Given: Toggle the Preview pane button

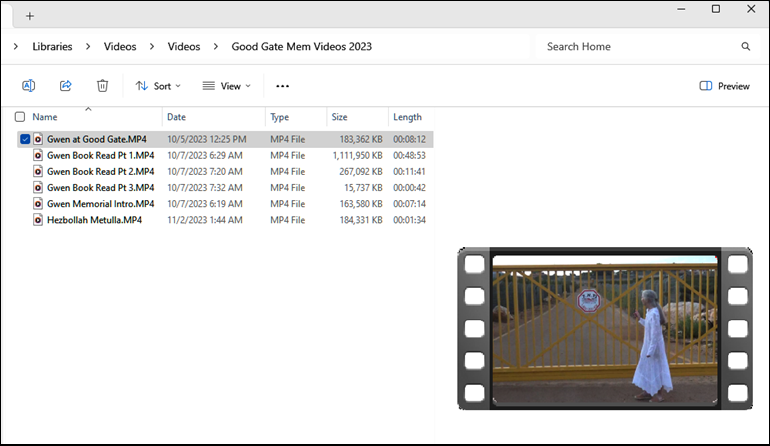Looking at the screenshot, I should click(724, 86).
